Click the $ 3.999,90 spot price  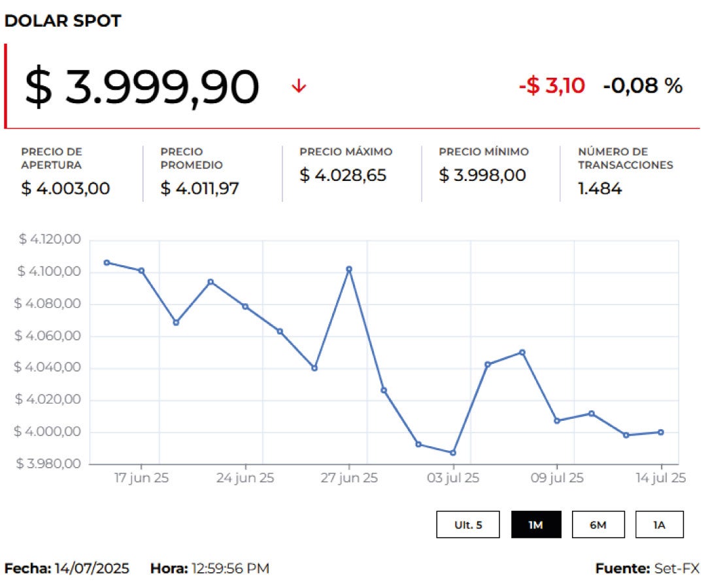pyautogui.click(x=142, y=88)
